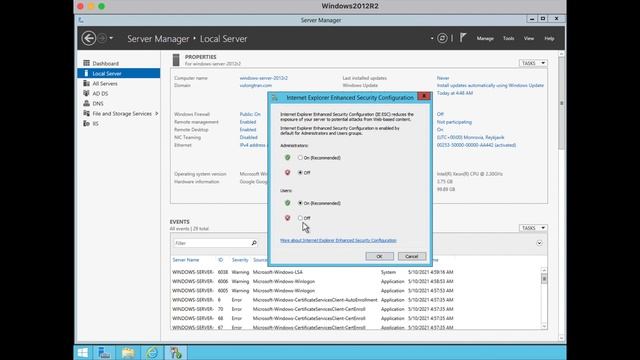Open Server Manager from the taskbar
The width and height of the screenshot is (640, 360).
click(x=104, y=353)
